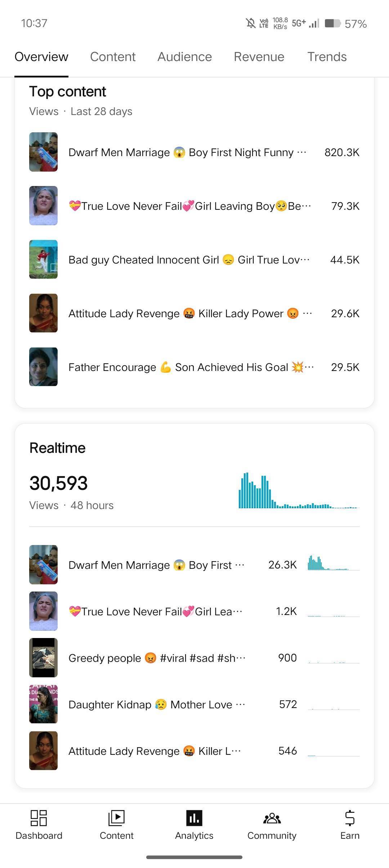Tap Daughter Kidnap Mother Love realtime entry
The height and width of the screenshot is (868, 389).
(x=157, y=704)
